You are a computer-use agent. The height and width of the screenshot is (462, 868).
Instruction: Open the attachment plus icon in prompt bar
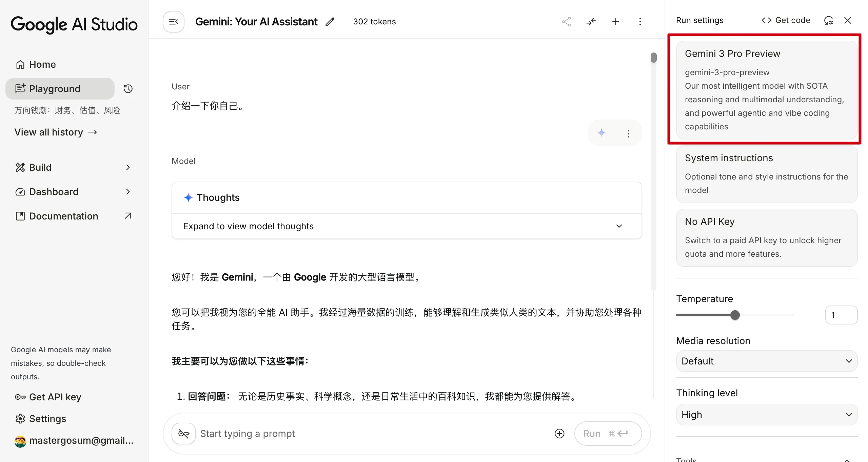coord(559,434)
